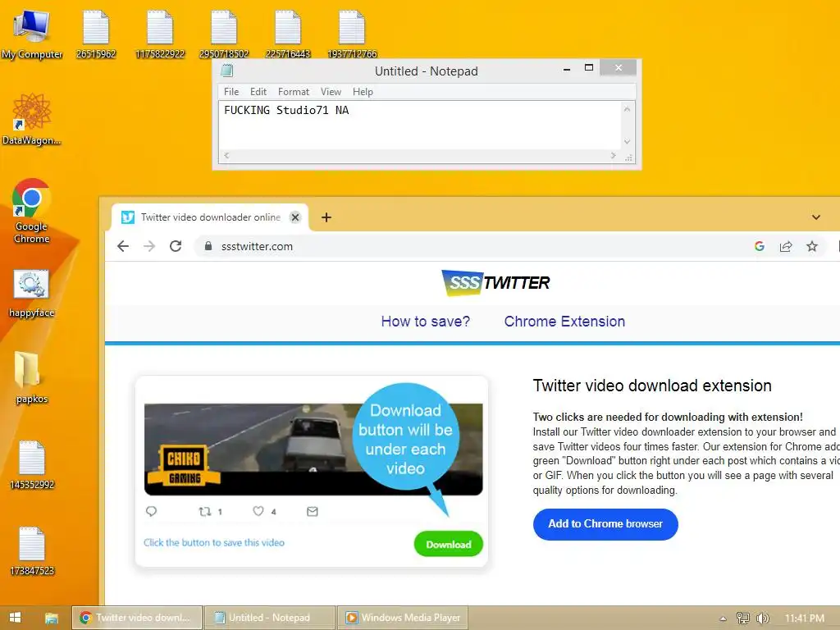This screenshot has width=840, height=630.
Task: Bookmark this page with the star icon
Action: pyautogui.click(x=812, y=246)
